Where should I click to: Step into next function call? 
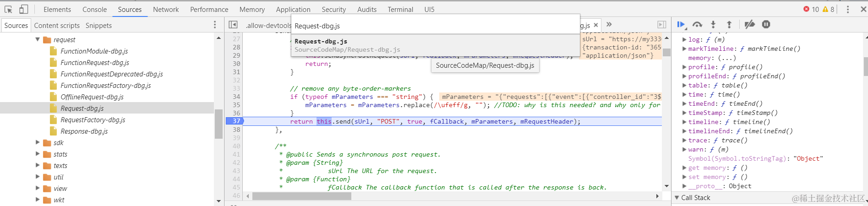pyautogui.click(x=713, y=25)
